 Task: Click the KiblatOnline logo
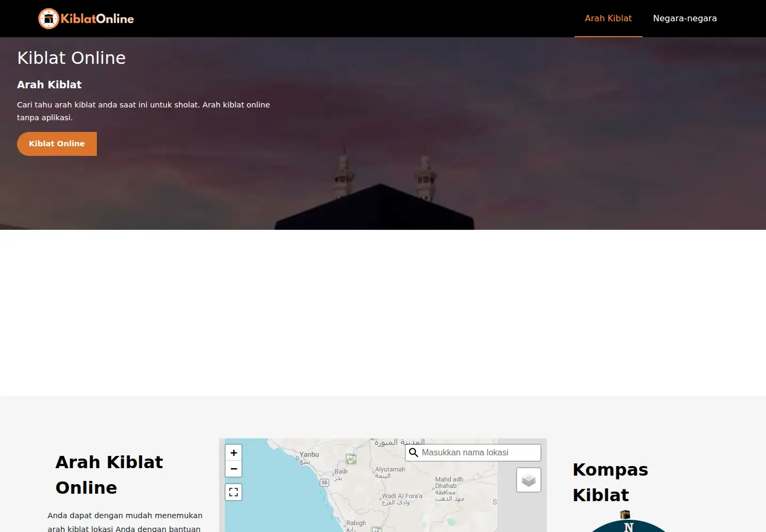click(86, 19)
